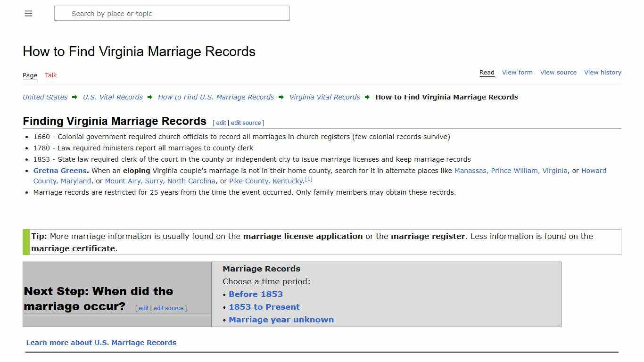The image size is (644, 362).
Task: Click View source
Action: (558, 72)
